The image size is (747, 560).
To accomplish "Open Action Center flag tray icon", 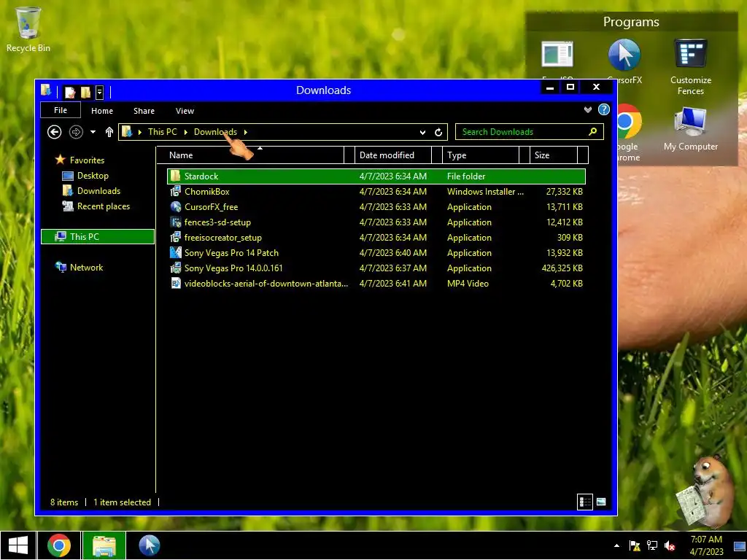I will click(x=635, y=545).
